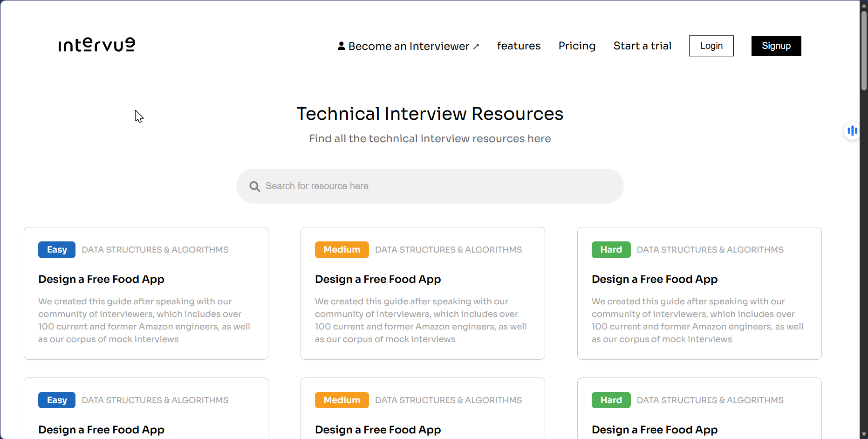Image resolution: width=868 pixels, height=439 pixels.
Task: Open the floating blue audio bars widget
Action: pyautogui.click(x=852, y=131)
